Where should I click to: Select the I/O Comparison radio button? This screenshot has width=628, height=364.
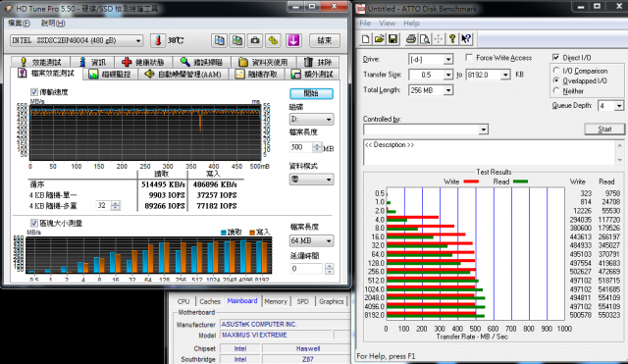(556, 71)
